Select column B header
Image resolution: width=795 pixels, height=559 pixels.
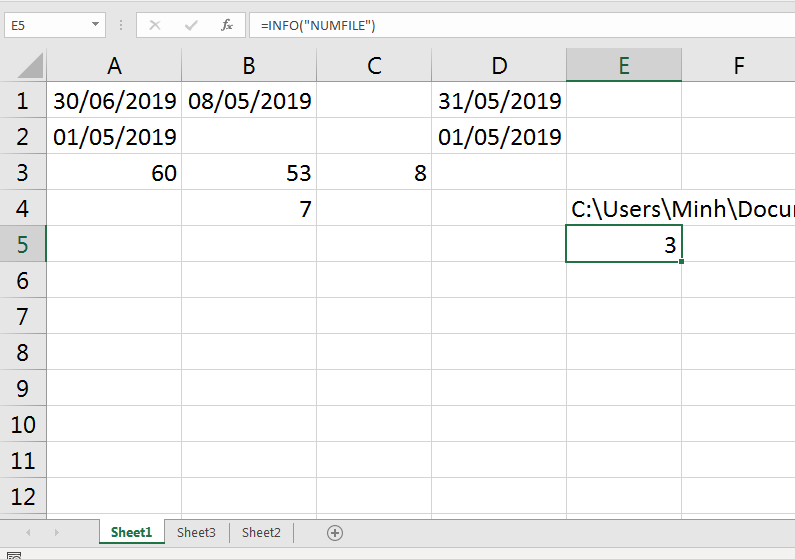point(248,65)
